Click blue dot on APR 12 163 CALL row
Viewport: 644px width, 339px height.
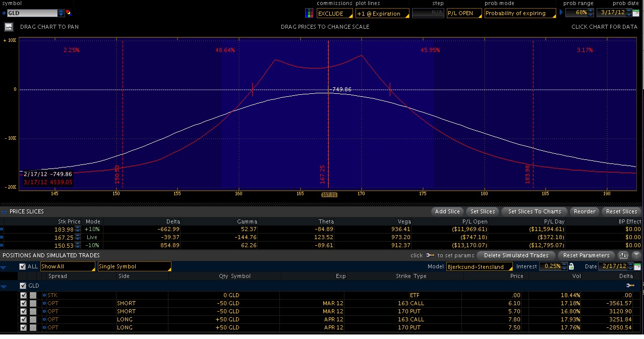(44, 319)
